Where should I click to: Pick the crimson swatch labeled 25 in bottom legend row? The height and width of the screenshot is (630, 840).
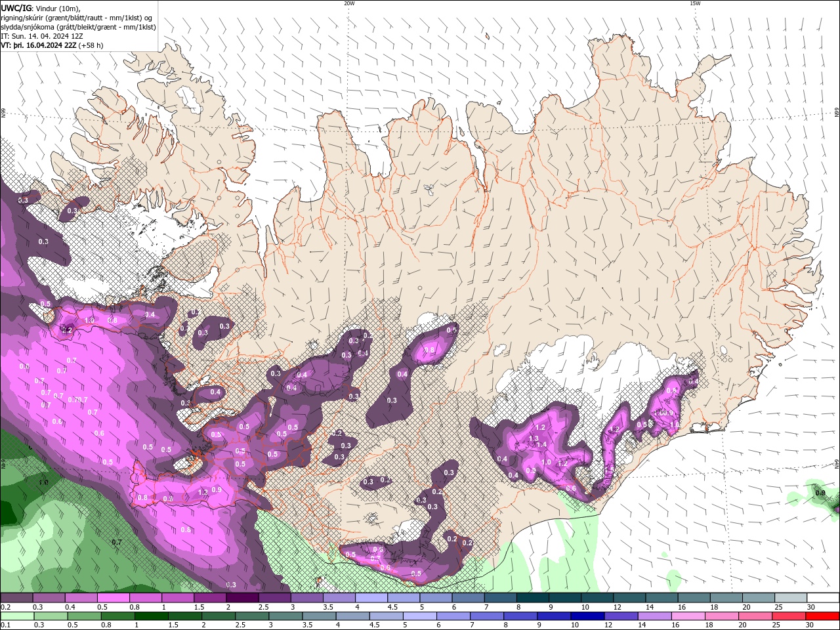pyautogui.click(x=789, y=616)
